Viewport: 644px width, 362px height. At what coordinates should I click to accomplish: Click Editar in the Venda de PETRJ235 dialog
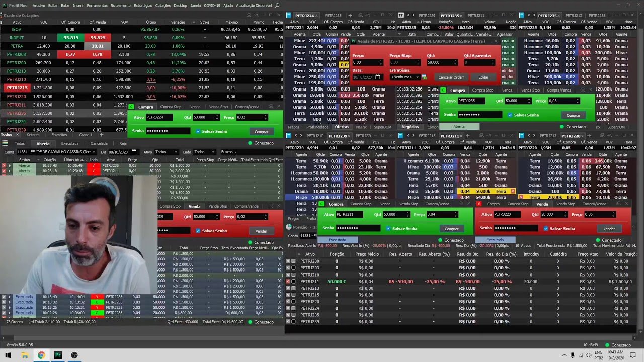[483, 77]
